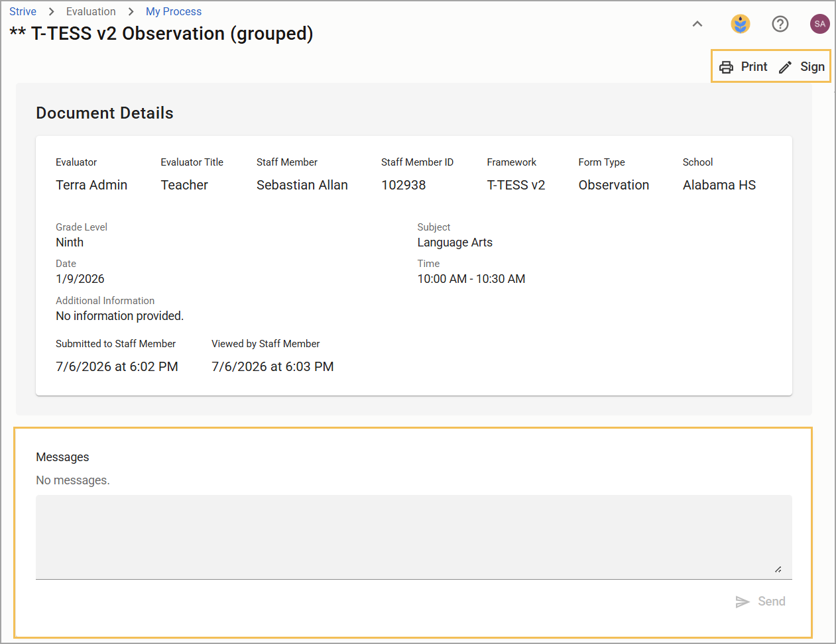This screenshot has width=836, height=644.
Task: Click the pencil Sign icon
Action: tap(786, 67)
